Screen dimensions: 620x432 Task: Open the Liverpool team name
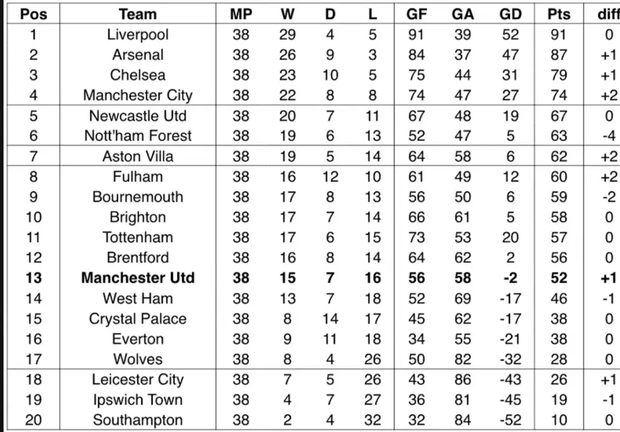pos(137,36)
